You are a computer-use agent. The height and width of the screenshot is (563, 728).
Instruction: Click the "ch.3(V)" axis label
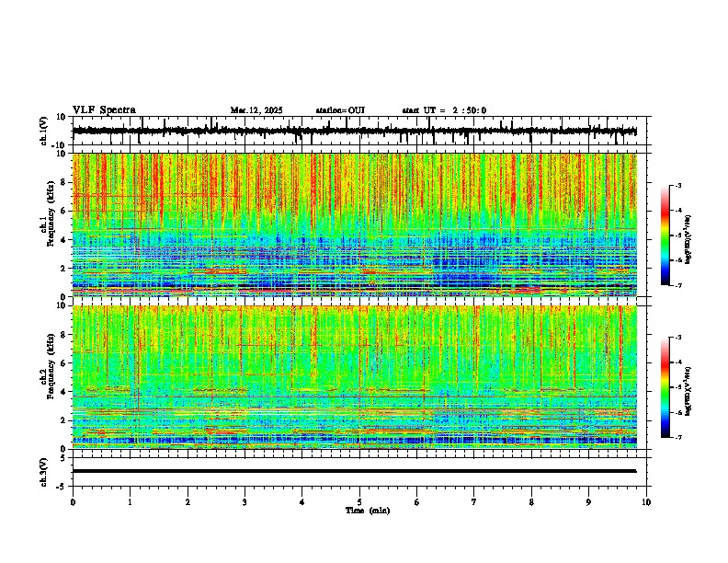coord(44,472)
